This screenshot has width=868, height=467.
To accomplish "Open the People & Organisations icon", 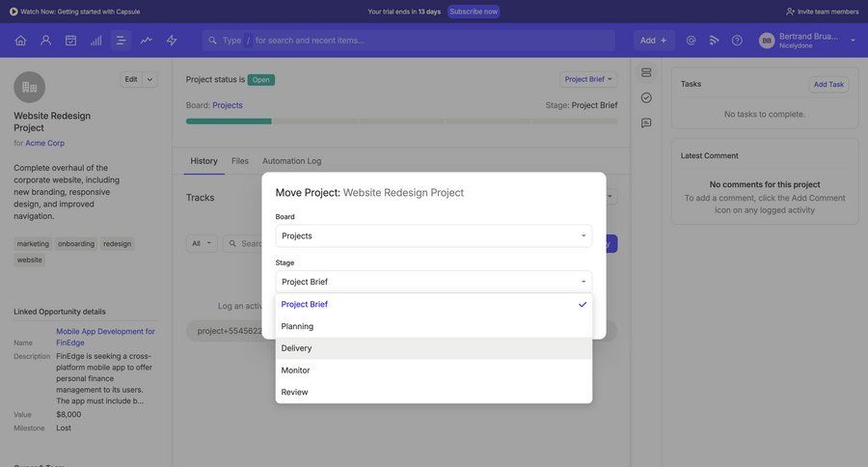I will 45,41.
